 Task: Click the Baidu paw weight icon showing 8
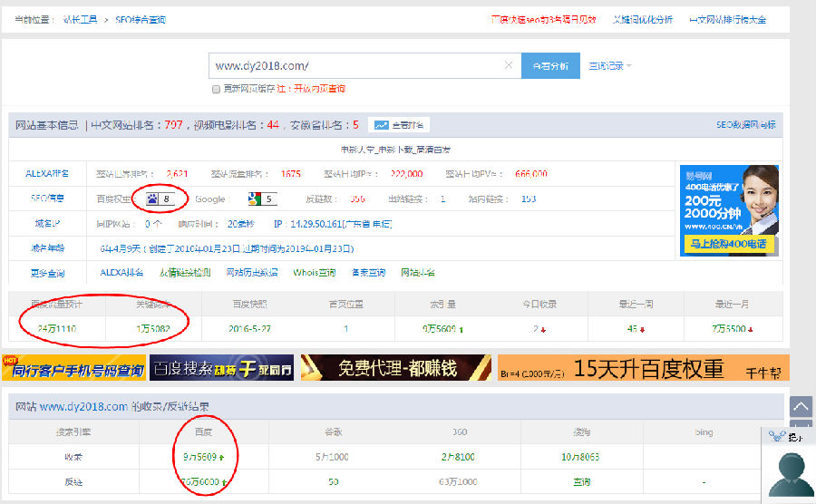point(160,199)
